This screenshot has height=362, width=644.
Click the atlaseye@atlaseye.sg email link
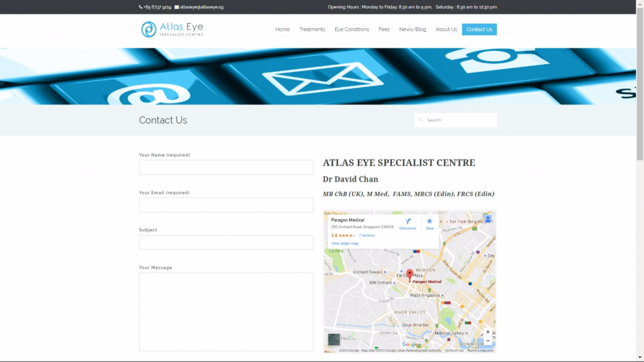point(201,7)
